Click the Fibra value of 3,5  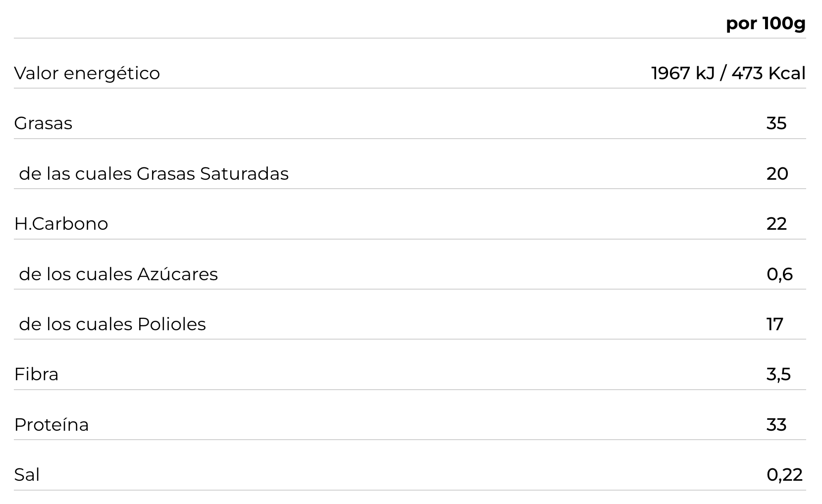tap(778, 374)
